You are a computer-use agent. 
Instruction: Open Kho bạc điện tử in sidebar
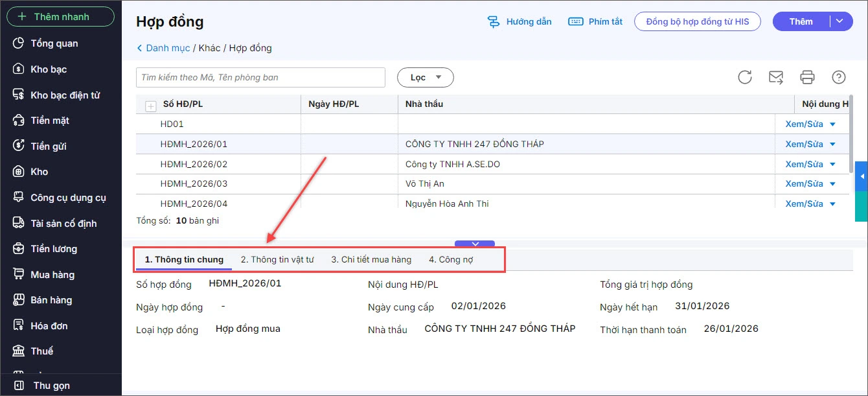(x=65, y=95)
